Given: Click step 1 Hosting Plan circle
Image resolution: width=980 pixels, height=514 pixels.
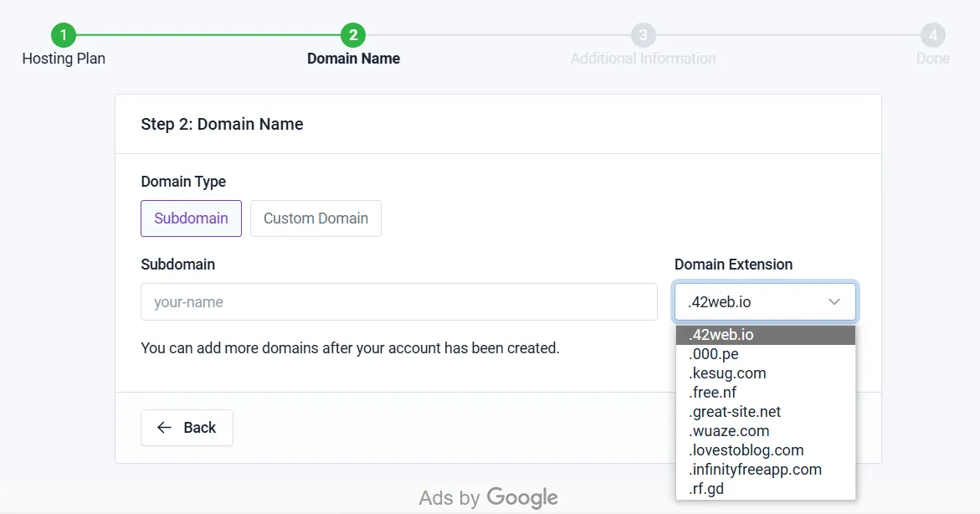Looking at the screenshot, I should (63, 35).
